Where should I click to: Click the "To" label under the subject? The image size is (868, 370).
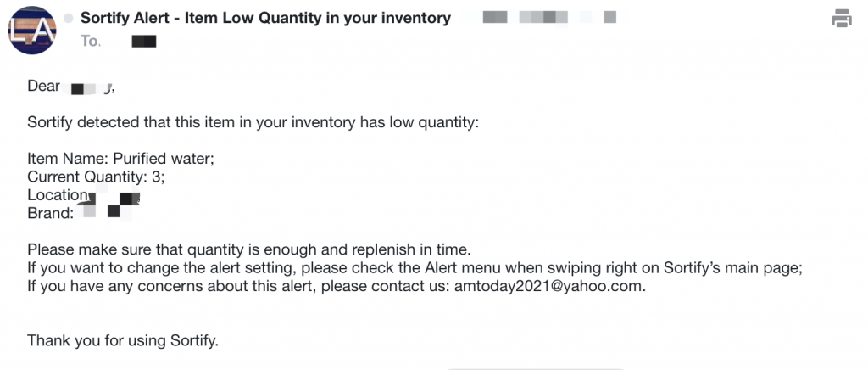click(x=90, y=40)
